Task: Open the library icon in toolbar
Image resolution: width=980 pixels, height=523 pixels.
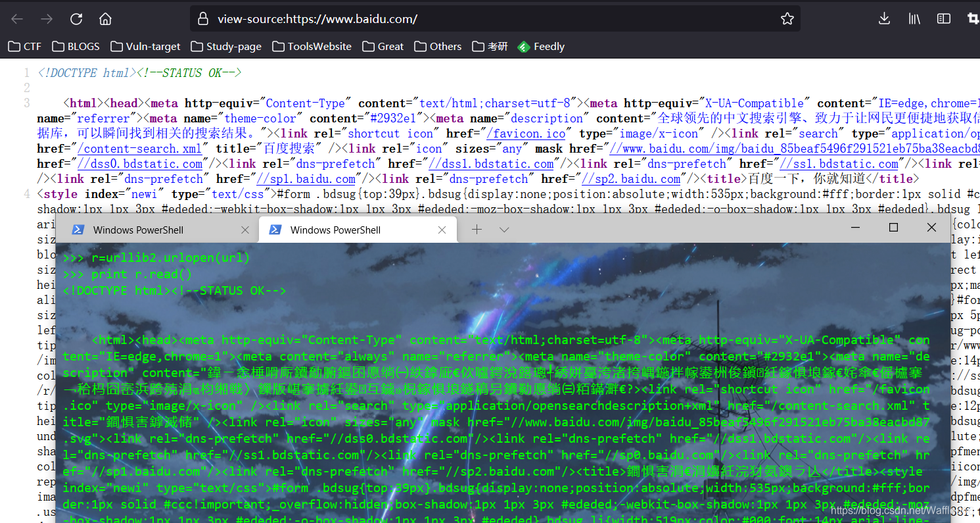Action: [914, 19]
